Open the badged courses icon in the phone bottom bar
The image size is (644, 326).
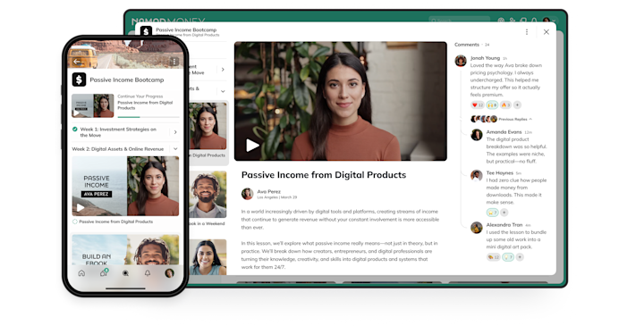click(x=104, y=272)
